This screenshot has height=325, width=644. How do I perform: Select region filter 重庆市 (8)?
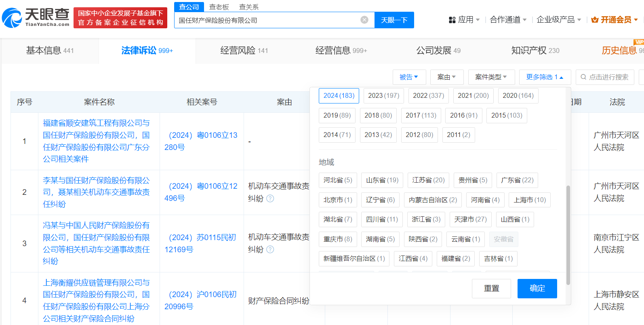coord(338,239)
